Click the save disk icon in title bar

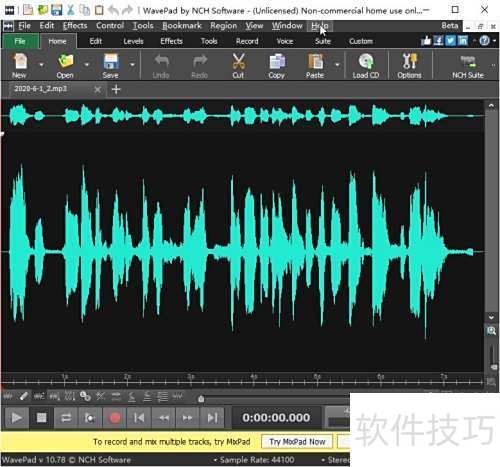56,10
